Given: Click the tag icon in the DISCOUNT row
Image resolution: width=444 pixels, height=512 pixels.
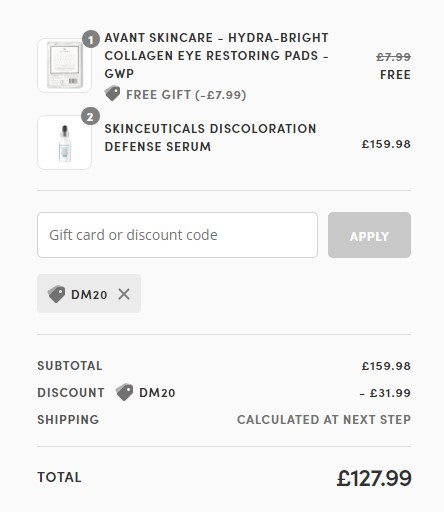Looking at the screenshot, I should (x=124, y=392).
